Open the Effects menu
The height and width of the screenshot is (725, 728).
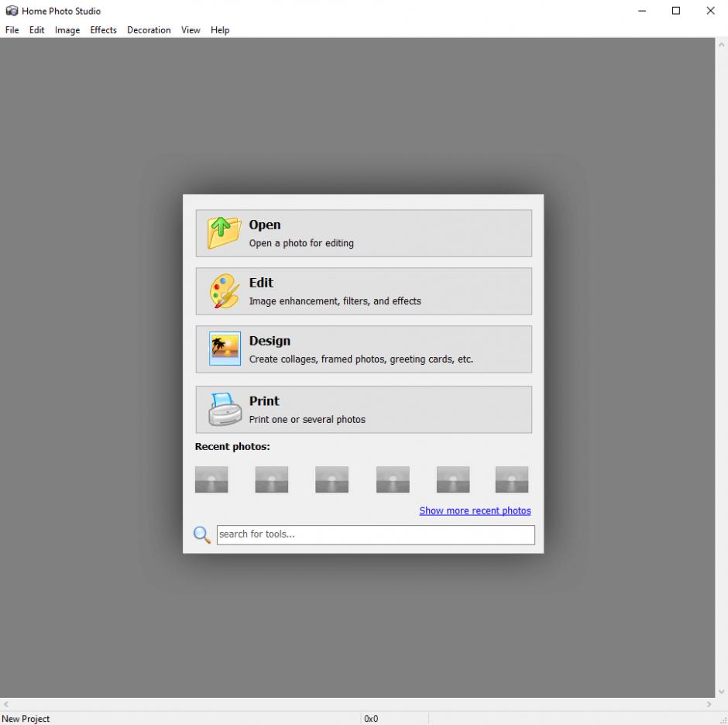tap(104, 30)
